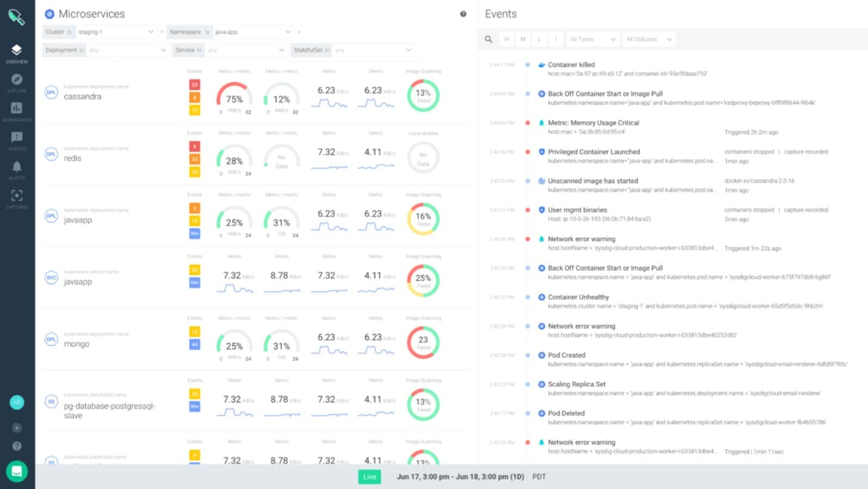Click the Jun 17 to Jun 18 time range
Image resolution: width=868 pixels, height=489 pixels.
point(460,476)
